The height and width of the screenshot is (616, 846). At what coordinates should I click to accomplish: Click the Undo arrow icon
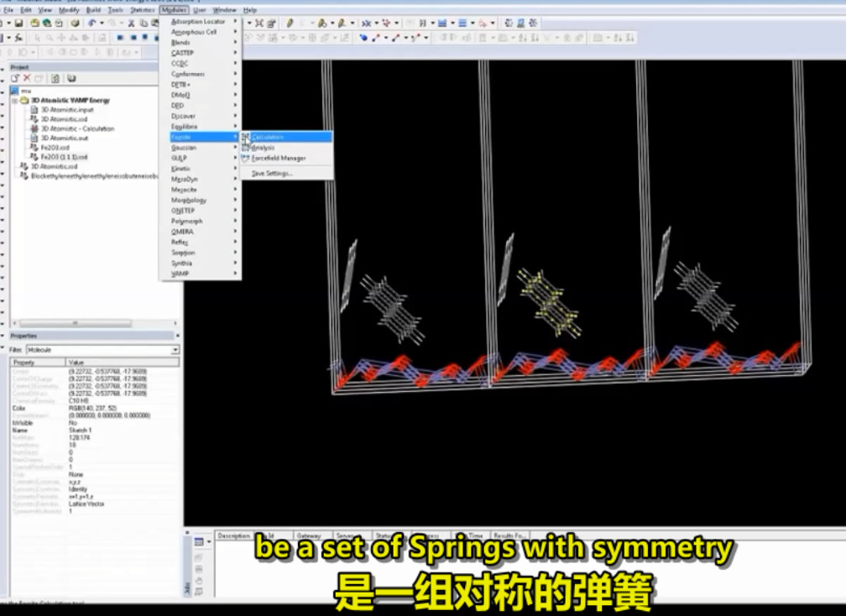tap(92, 23)
